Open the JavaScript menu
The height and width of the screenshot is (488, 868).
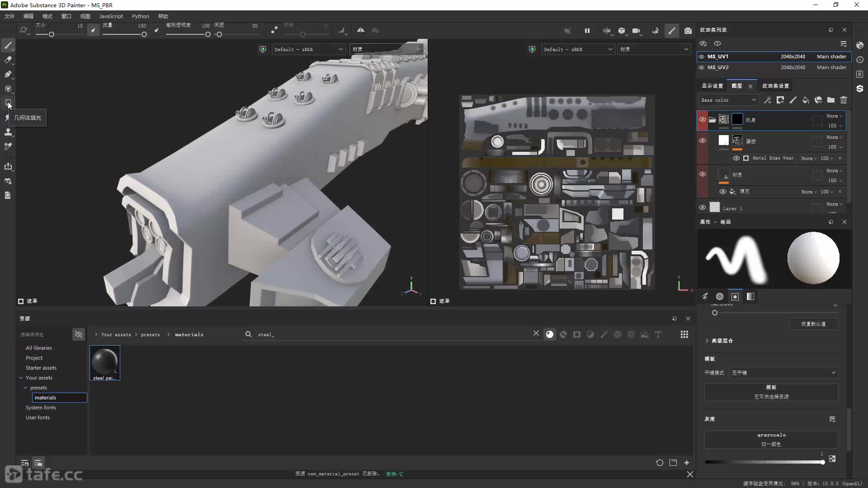(111, 16)
